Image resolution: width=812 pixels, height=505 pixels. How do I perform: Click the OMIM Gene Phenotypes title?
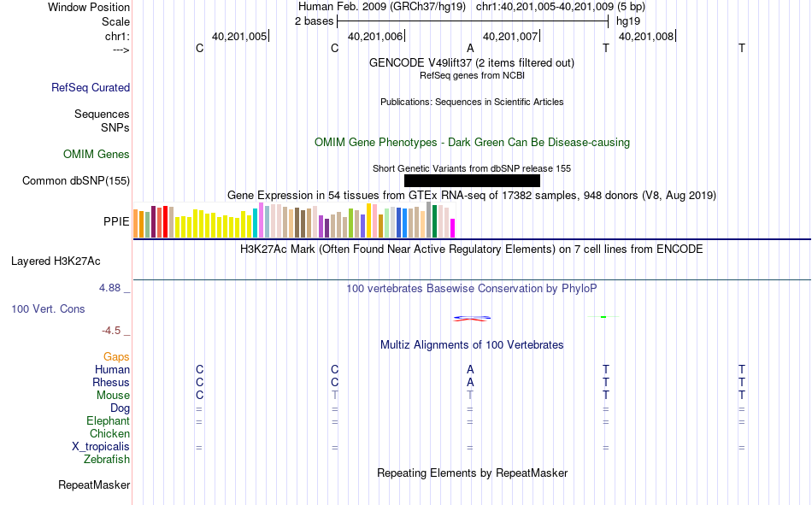[473, 143]
